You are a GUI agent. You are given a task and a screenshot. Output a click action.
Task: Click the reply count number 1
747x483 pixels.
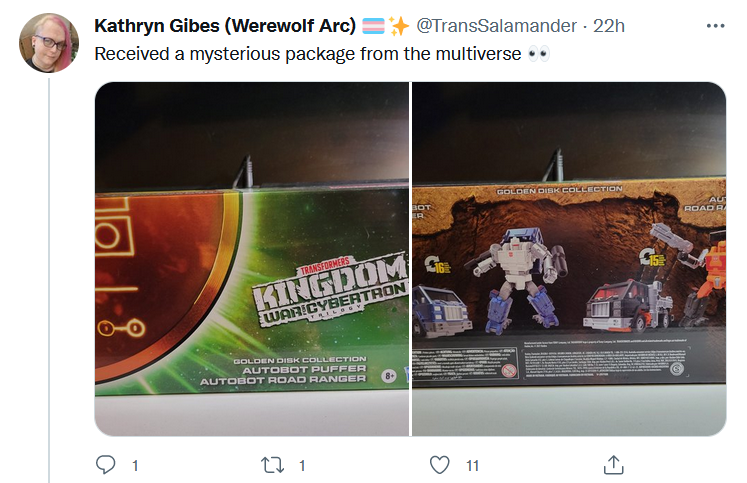pyautogui.click(x=135, y=465)
